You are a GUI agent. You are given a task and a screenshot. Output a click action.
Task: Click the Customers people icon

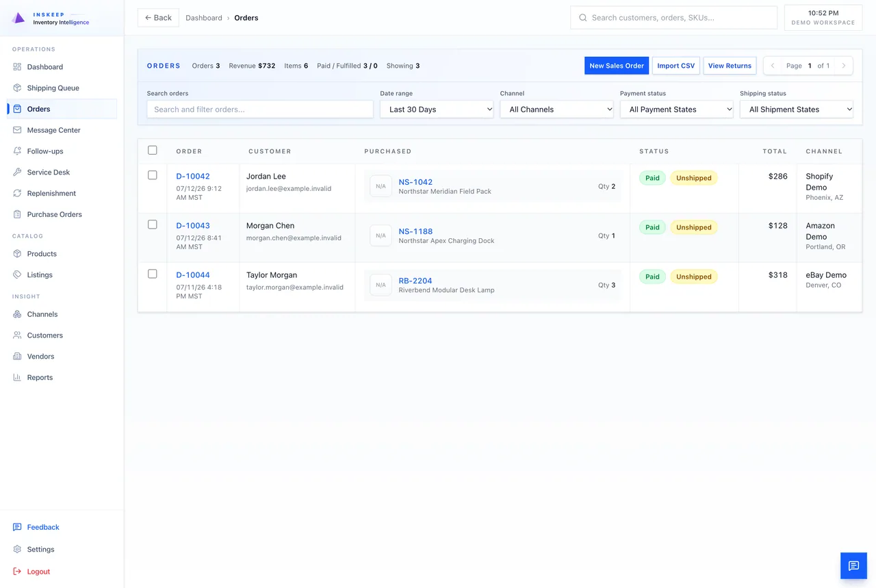[17, 335]
